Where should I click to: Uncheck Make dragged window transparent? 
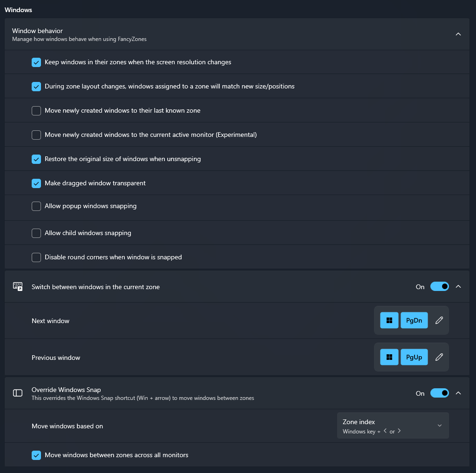[x=36, y=183]
